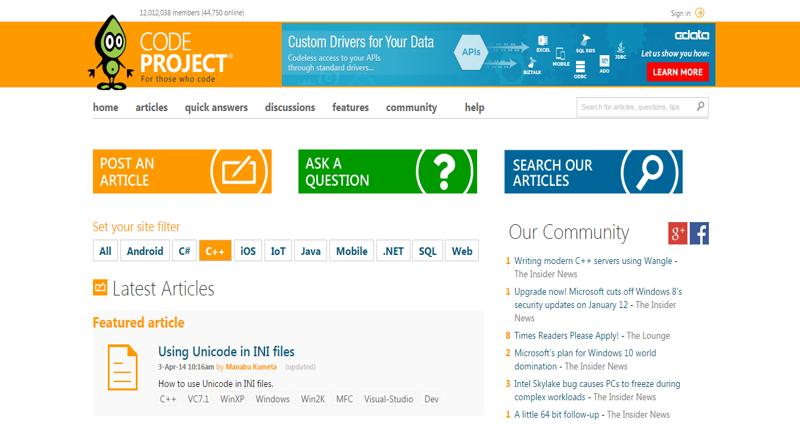Open Microsoft's plan for Windows 10 world domination
Screen dimensions: 800x424
coord(585,359)
